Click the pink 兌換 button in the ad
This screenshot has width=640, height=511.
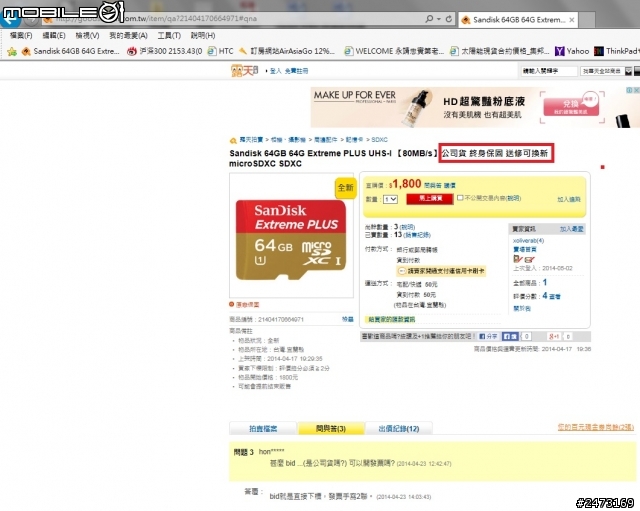pyautogui.click(x=571, y=106)
